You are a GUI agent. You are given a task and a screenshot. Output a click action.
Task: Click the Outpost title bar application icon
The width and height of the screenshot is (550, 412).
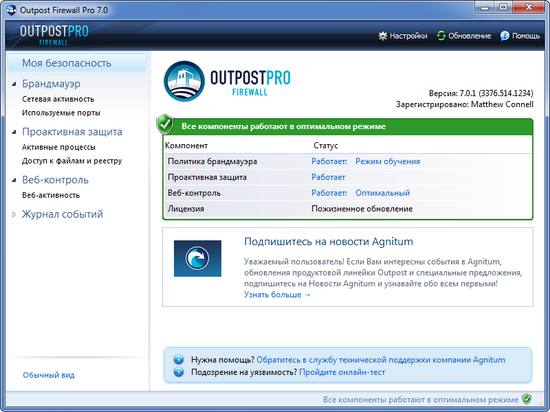pos(11,10)
